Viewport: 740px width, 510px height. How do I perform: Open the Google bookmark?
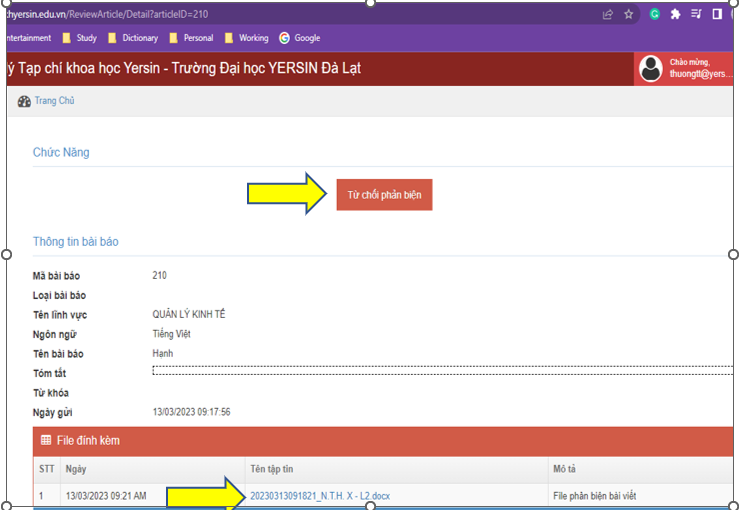click(300, 38)
